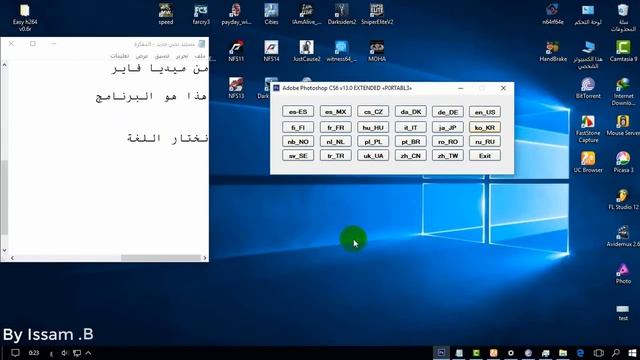Image resolution: width=640 pixels, height=360 pixels.
Task: Pick the tr_TR language button
Action: (336, 156)
